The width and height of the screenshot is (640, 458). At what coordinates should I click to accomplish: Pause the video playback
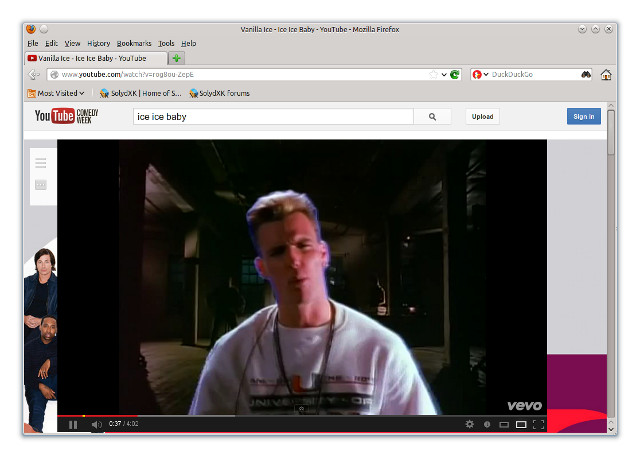(x=73, y=425)
